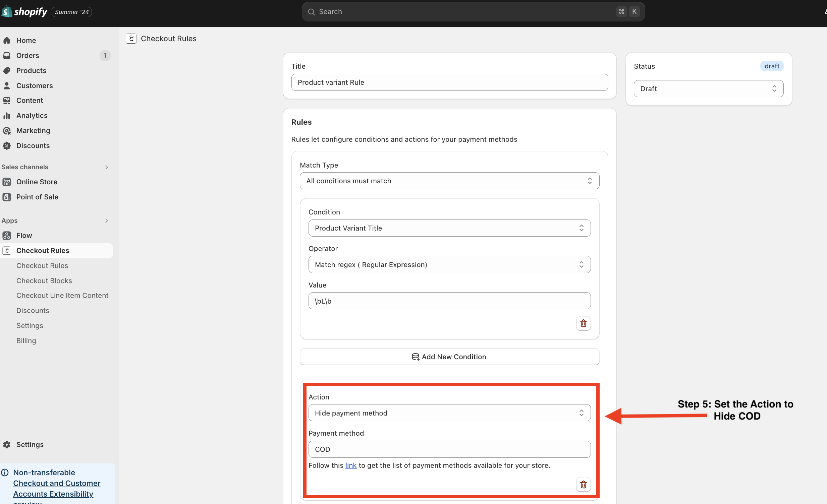
Task: Open the Match regex Operator dropdown
Action: pyautogui.click(x=449, y=265)
